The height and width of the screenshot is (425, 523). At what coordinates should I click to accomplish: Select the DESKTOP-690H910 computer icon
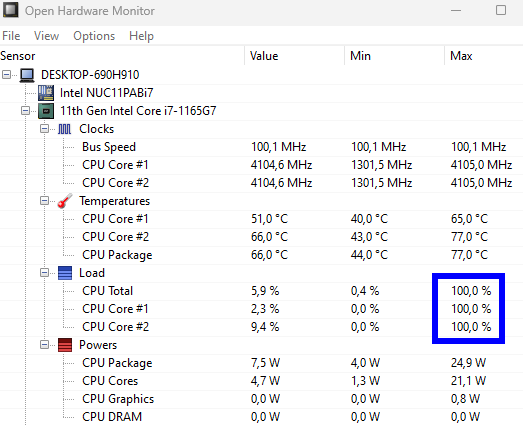(27, 75)
